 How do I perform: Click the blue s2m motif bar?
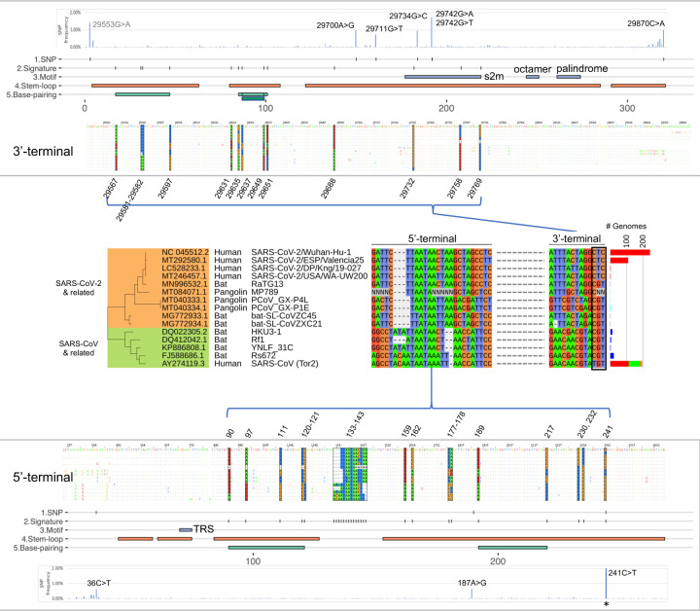click(443, 77)
